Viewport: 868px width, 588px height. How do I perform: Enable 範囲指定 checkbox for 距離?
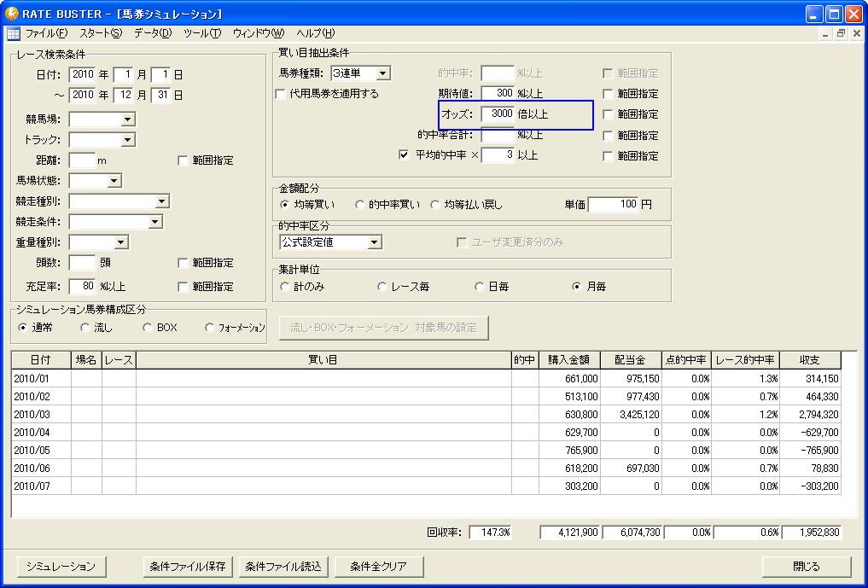click(x=183, y=160)
